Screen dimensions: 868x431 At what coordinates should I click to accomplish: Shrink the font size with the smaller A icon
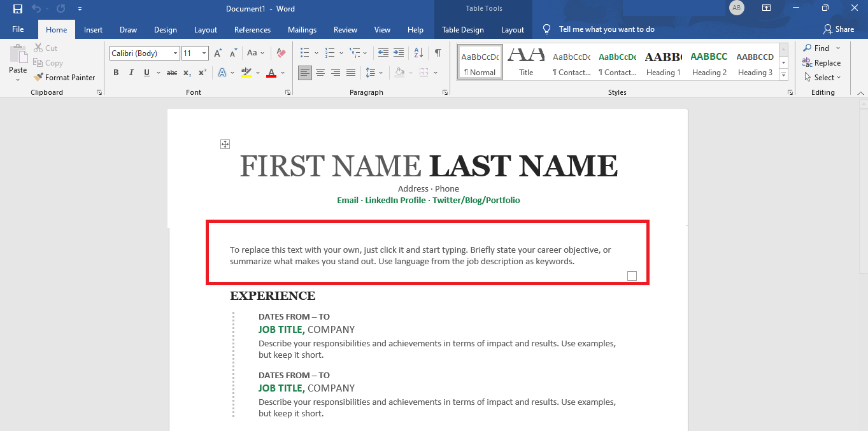pyautogui.click(x=233, y=53)
